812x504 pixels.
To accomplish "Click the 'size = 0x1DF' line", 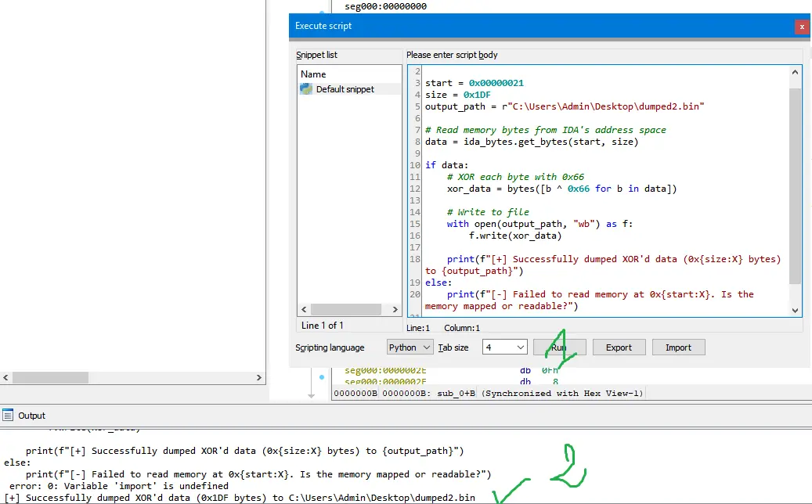I will coord(458,95).
